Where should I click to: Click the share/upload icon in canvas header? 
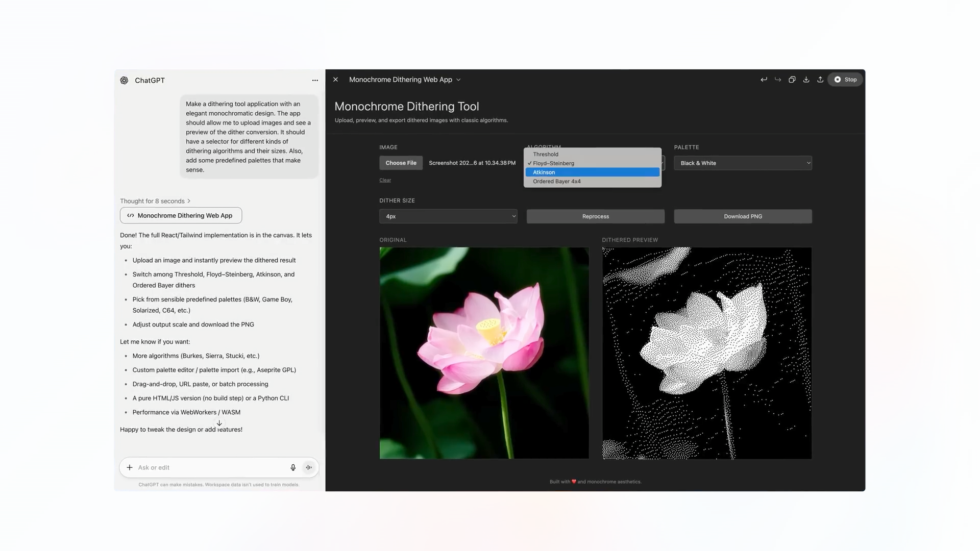[x=820, y=80]
